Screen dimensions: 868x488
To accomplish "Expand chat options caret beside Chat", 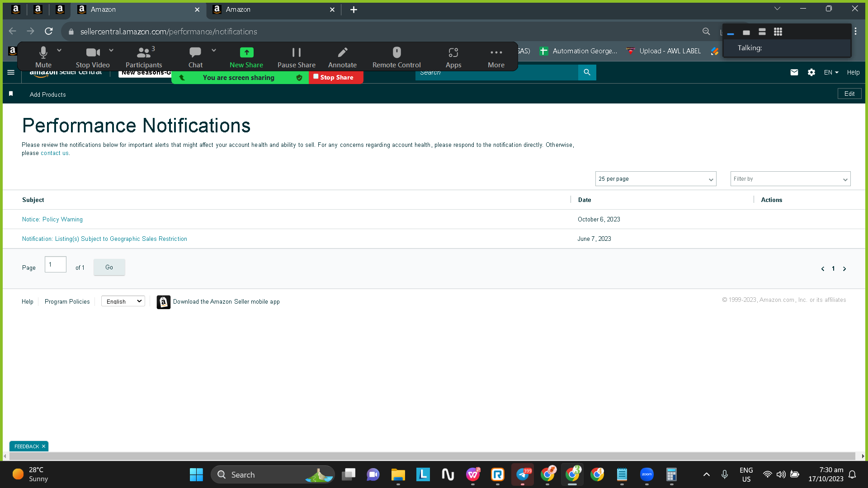I will pyautogui.click(x=214, y=51).
